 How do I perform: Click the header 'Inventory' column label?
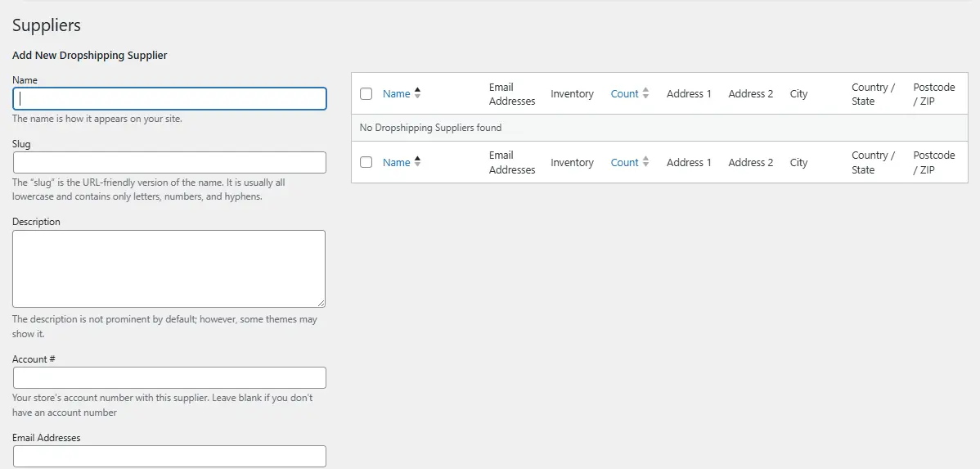point(572,94)
